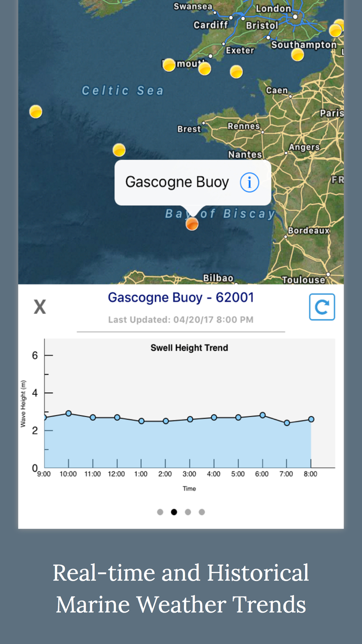Refresh the buoy data
Image resolution: width=362 pixels, height=644 pixels.
pyautogui.click(x=322, y=307)
